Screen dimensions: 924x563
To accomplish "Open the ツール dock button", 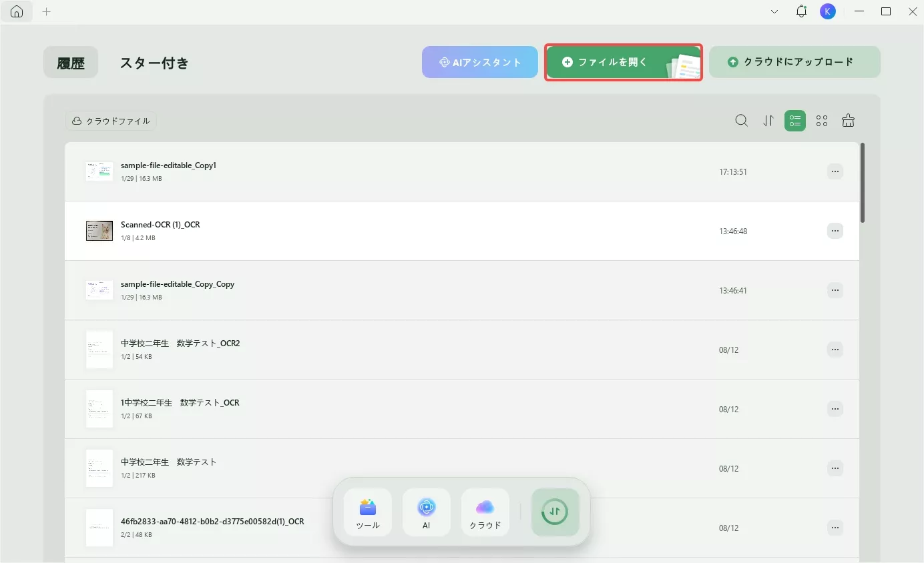I will [x=368, y=512].
